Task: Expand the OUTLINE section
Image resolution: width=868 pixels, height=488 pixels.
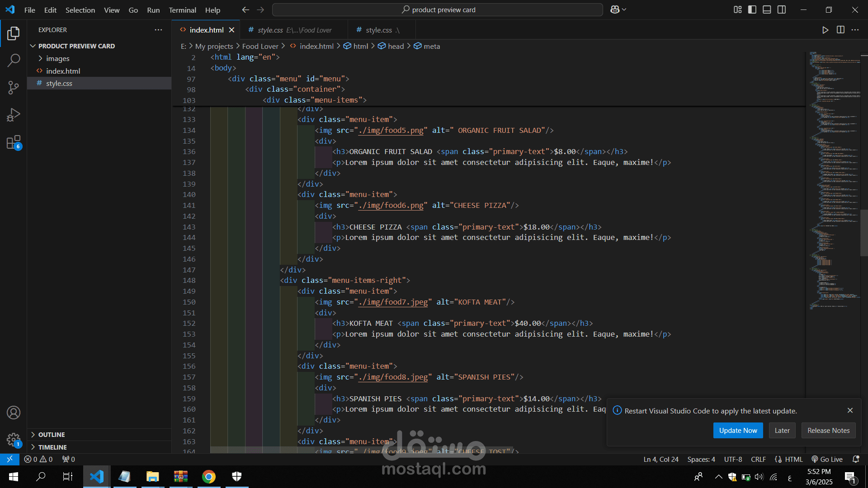Action: [51, 435]
